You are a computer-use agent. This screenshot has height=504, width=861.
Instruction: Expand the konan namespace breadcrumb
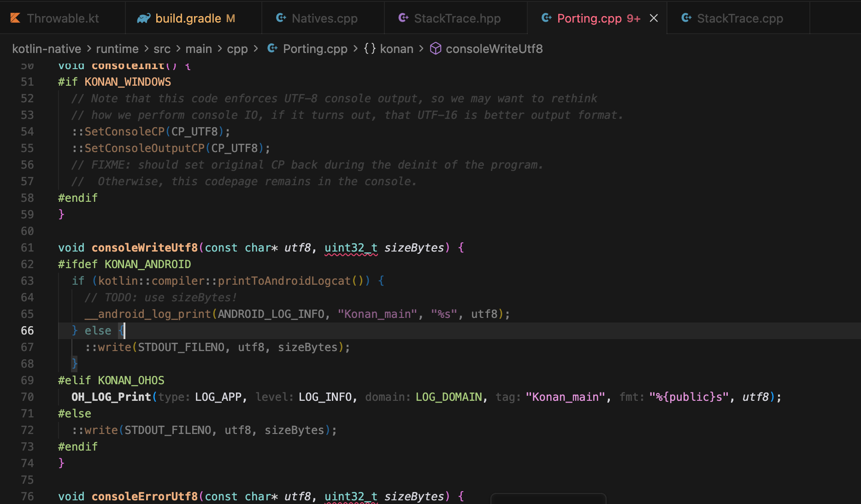tap(396, 49)
